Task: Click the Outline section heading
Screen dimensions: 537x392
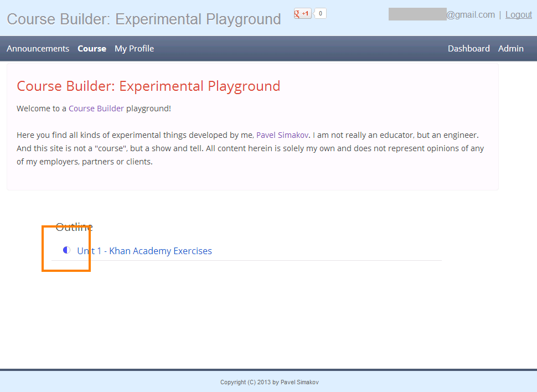Action: [x=74, y=227]
